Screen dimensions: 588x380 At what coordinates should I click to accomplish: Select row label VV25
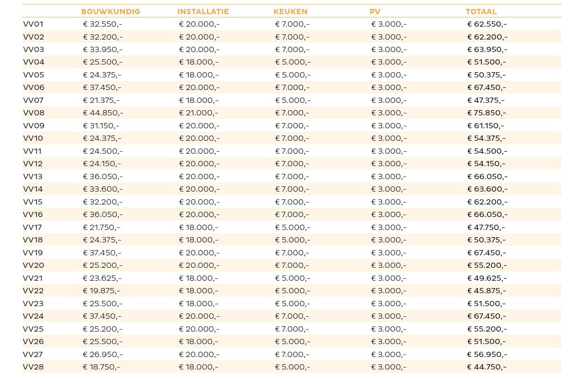[33, 329]
